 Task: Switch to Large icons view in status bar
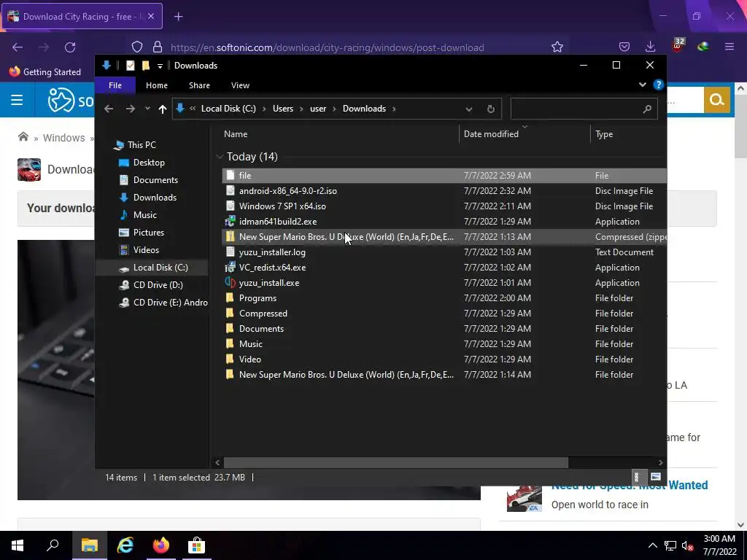(x=656, y=477)
